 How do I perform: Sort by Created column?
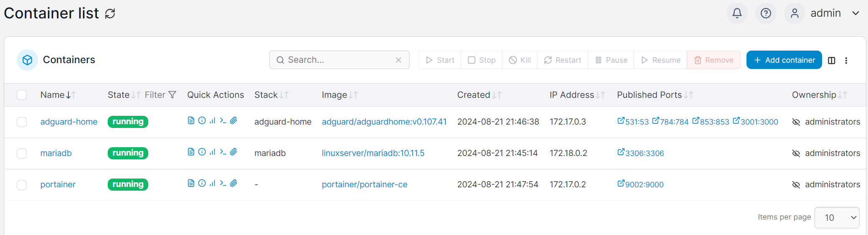479,95
